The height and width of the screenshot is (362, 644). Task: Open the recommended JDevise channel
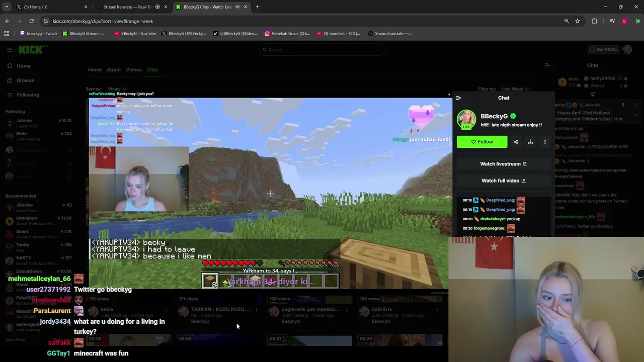click(x=39, y=208)
